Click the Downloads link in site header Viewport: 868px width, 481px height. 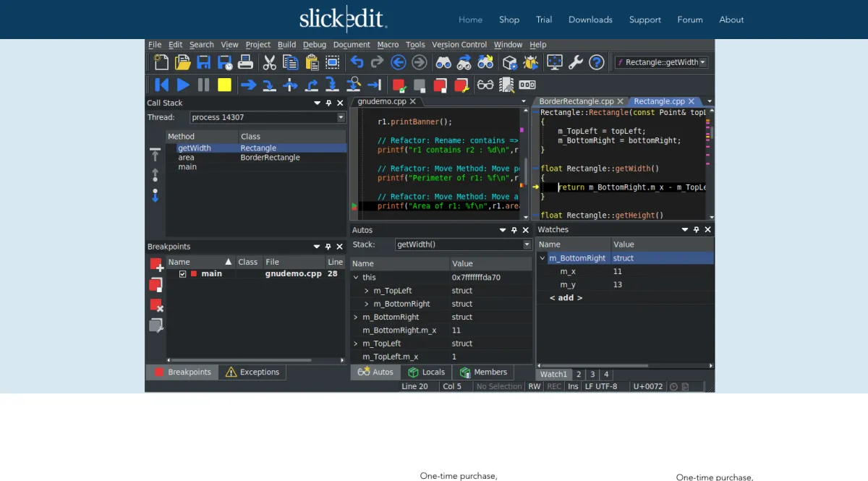590,20
